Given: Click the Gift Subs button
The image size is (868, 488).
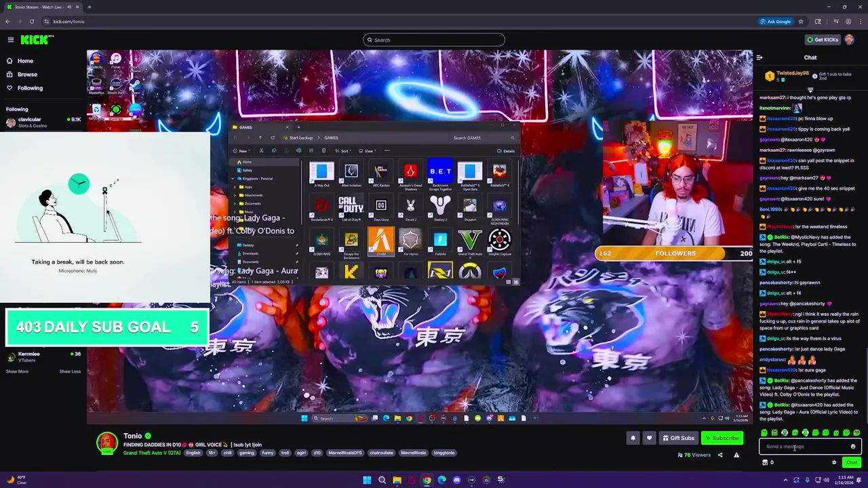Looking at the screenshot, I should point(678,438).
